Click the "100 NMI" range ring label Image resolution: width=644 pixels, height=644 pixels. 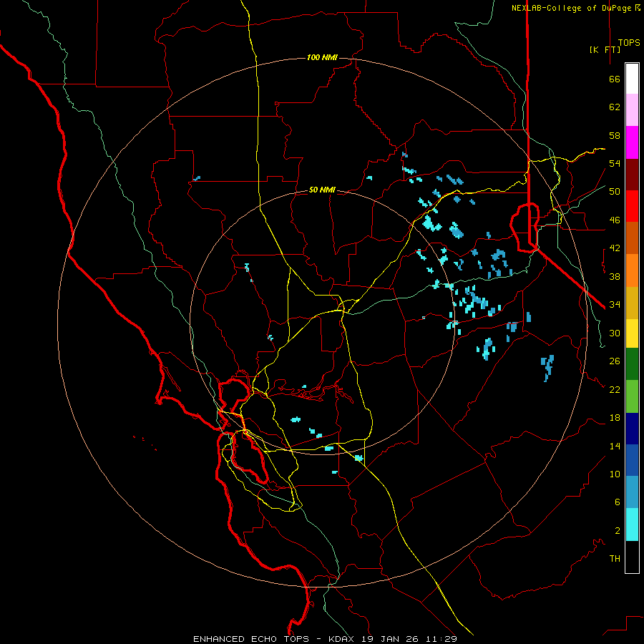click(322, 57)
